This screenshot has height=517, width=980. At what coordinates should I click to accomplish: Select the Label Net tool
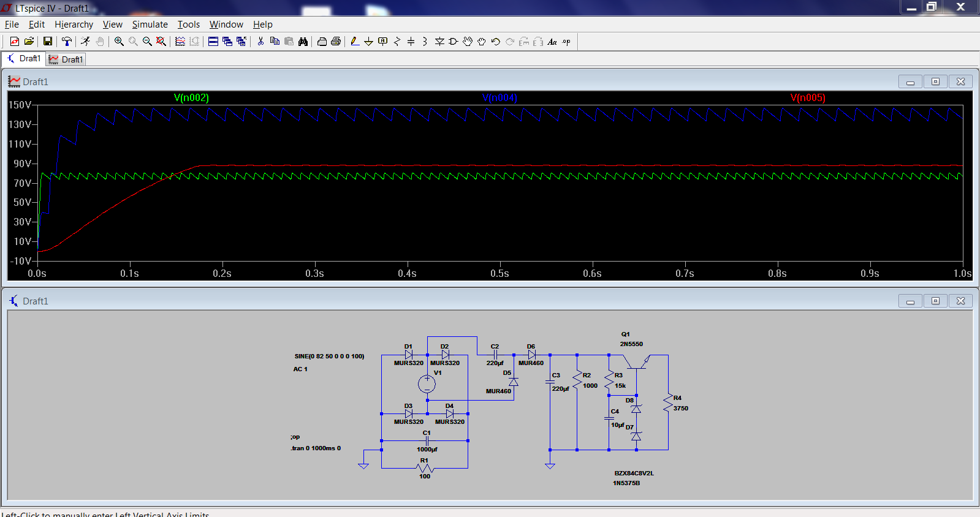[x=383, y=41]
